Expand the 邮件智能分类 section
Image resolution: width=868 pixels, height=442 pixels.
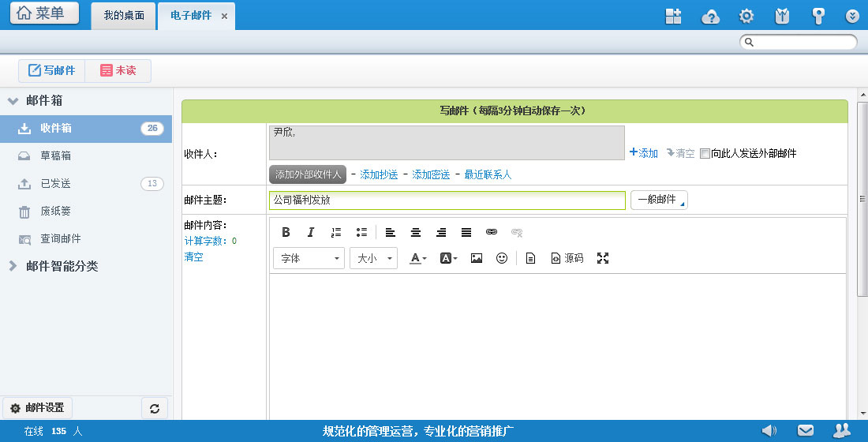[62, 266]
